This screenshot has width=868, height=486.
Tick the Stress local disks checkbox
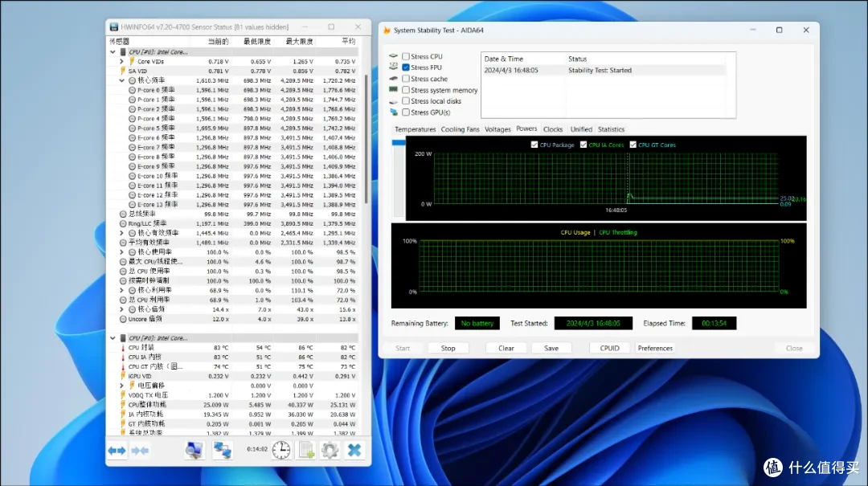pos(406,100)
